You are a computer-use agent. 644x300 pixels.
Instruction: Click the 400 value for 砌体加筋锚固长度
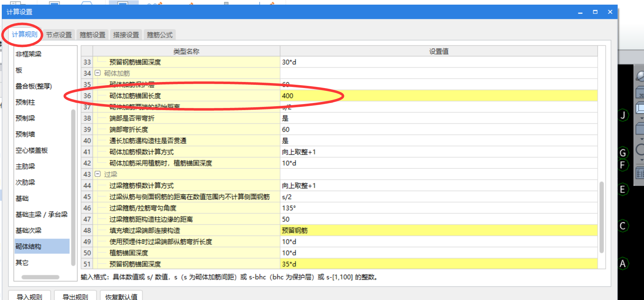click(439, 96)
